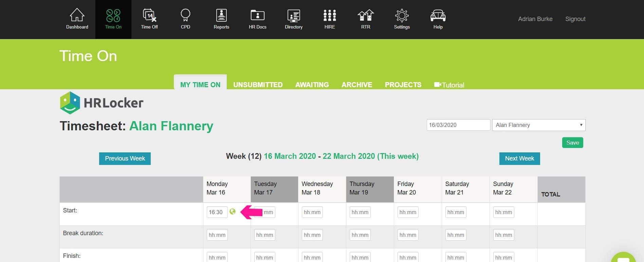The image size is (644, 262).
Task: Click Sunday break duration field
Action: pos(503,235)
